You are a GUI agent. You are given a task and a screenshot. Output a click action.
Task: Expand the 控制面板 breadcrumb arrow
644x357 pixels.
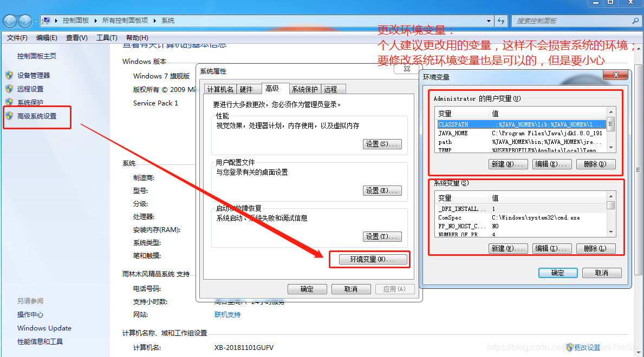[x=95, y=21]
